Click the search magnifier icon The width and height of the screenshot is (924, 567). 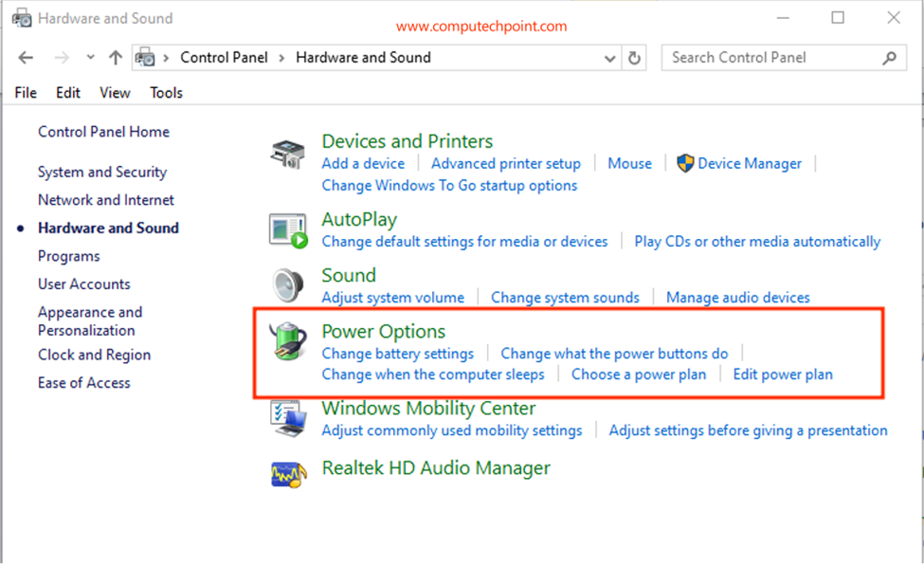889,58
